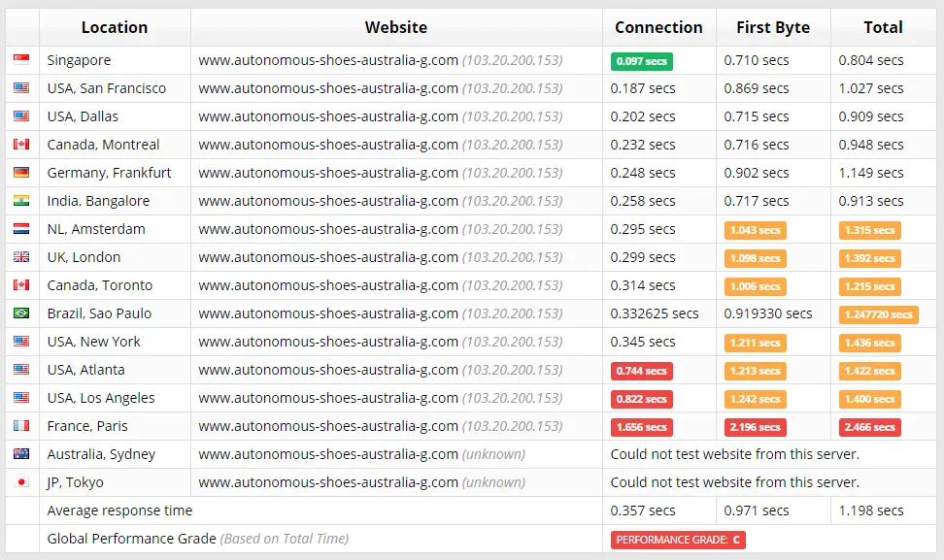Sort results by the Connection column header
The image size is (944, 560).
pos(658,27)
